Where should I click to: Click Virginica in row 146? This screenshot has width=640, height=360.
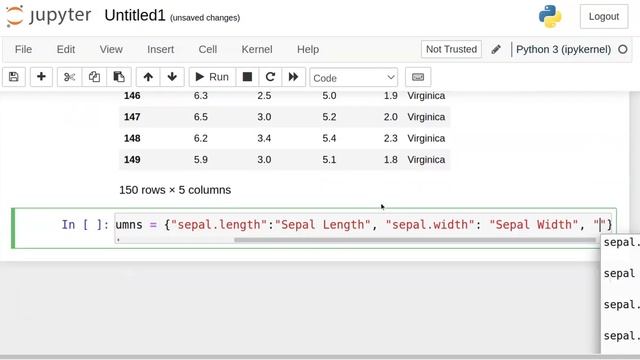tap(426, 96)
